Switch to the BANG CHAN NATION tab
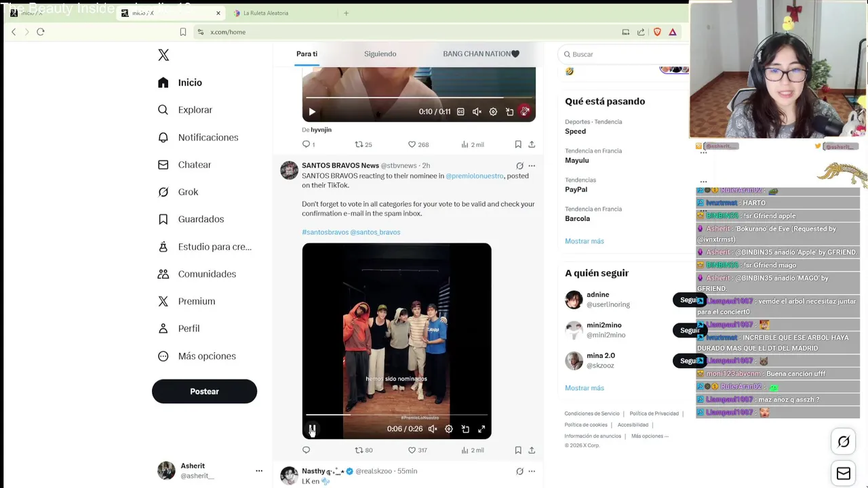This screenshot has width=868, height=488. (x=481, y=54)
